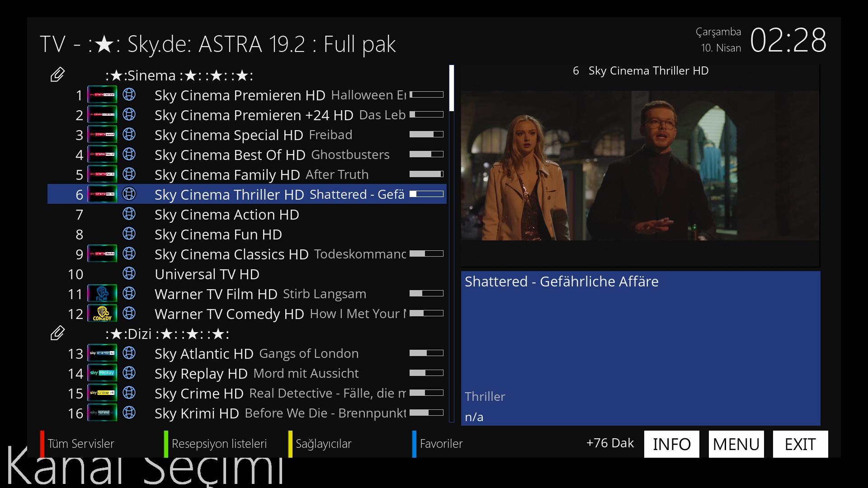This screenshot has height=488, width=868.
Task: Click the Shattered - Gefährliche Affäre event title
Action: click(561, 282)
